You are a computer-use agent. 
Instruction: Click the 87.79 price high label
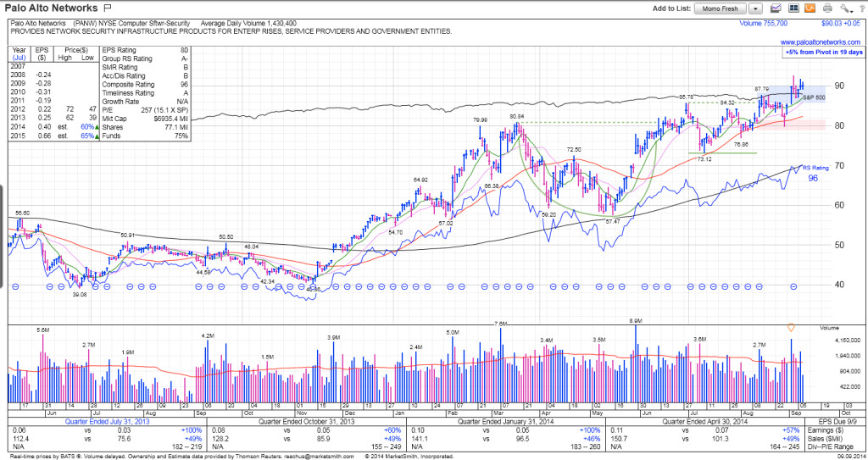(x=762, y=89)
